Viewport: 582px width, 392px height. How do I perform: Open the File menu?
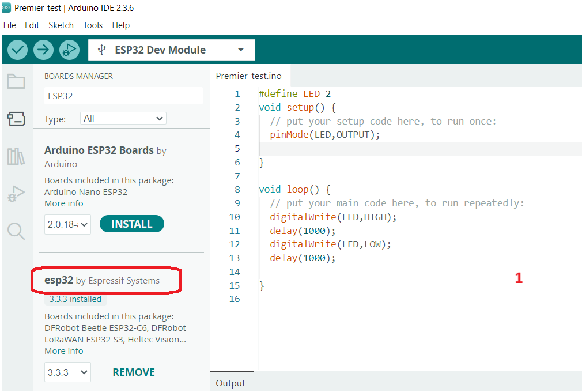pyautogui.click(x=10, y=25)
